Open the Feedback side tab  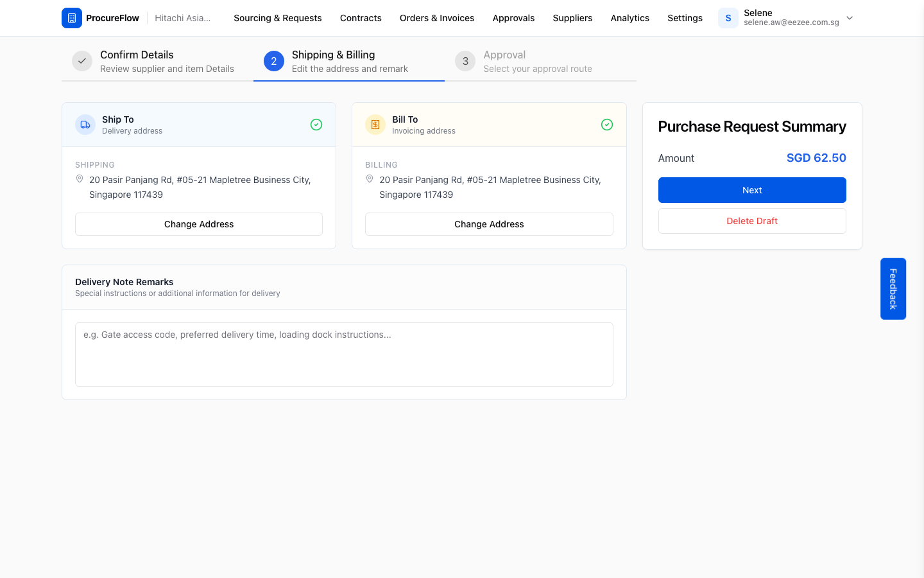(x=893, y=289)
